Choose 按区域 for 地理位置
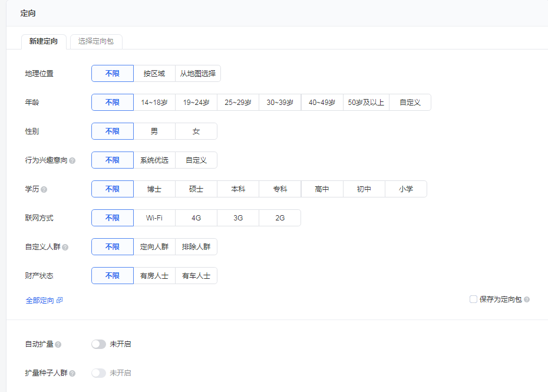Viewport: 548px width, 392px height. click(x=154, y=74)
